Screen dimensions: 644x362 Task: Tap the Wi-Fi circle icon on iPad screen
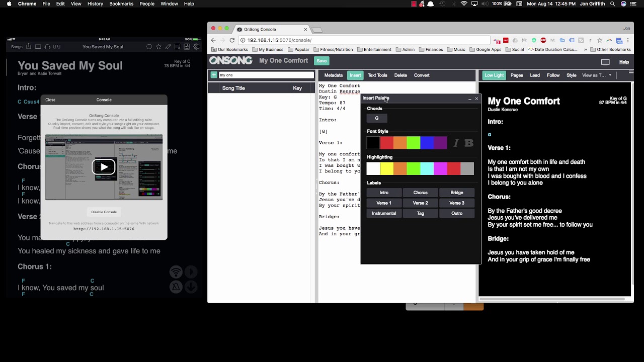click(176, 272)
